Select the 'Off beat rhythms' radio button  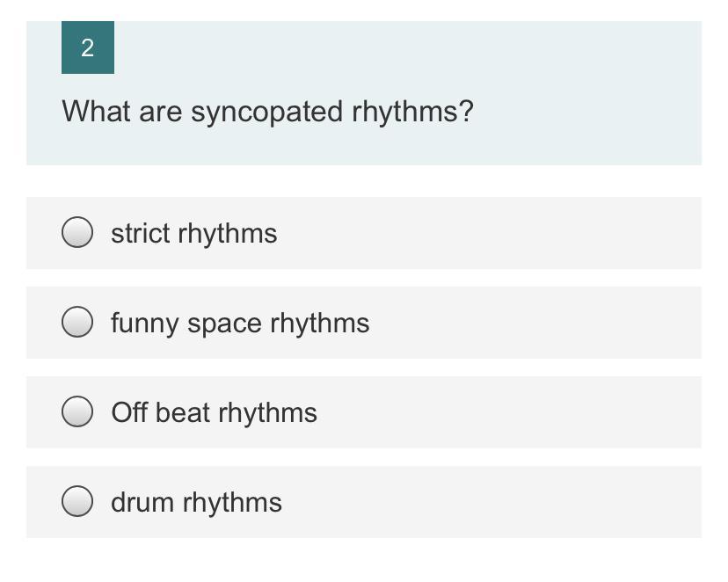pyautogui.click(x=77, y=412)
